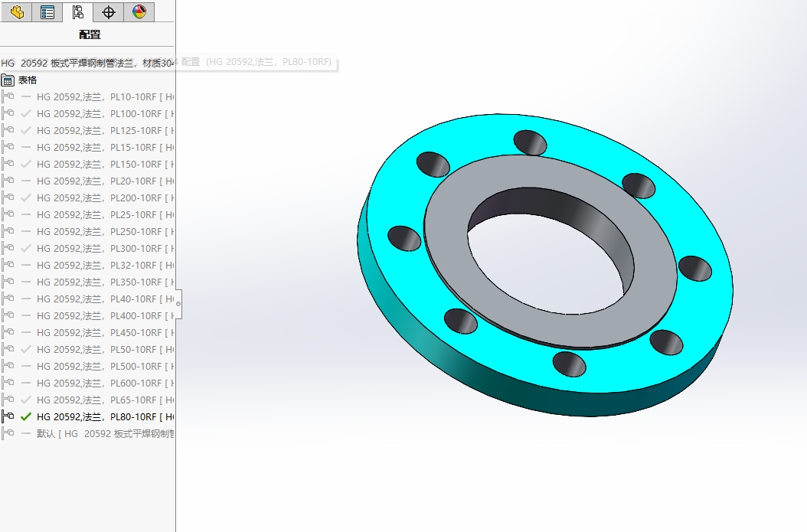Click the table icon beside 表格
The height and width of the screenshot is (532, 807).
coord(8,80)
